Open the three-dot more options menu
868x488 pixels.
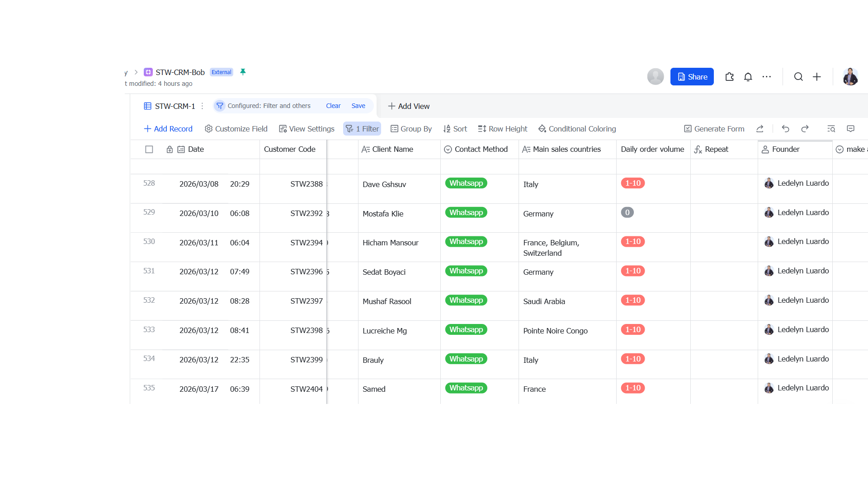766,77
